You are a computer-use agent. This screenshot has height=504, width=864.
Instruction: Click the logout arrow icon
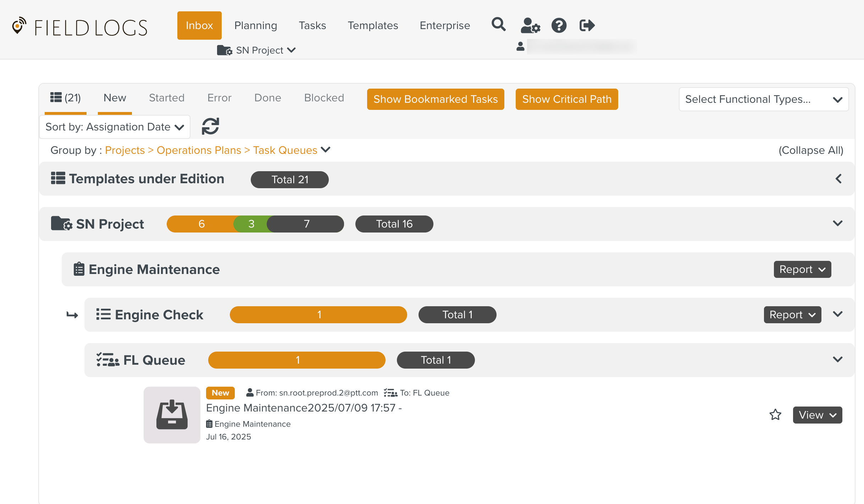(x=587, y=26)
